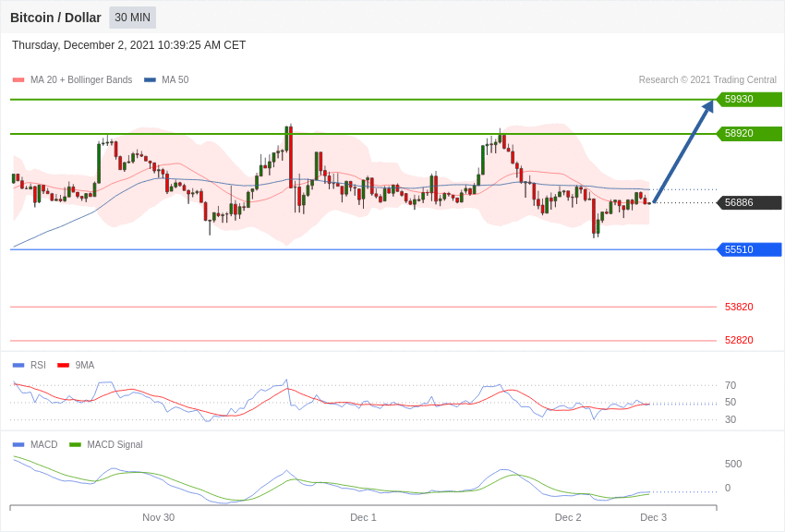This screenshot has height=532, width=785.
Task: Click the 58920 green resistance price tag
Action: click(x=749, y=134)
